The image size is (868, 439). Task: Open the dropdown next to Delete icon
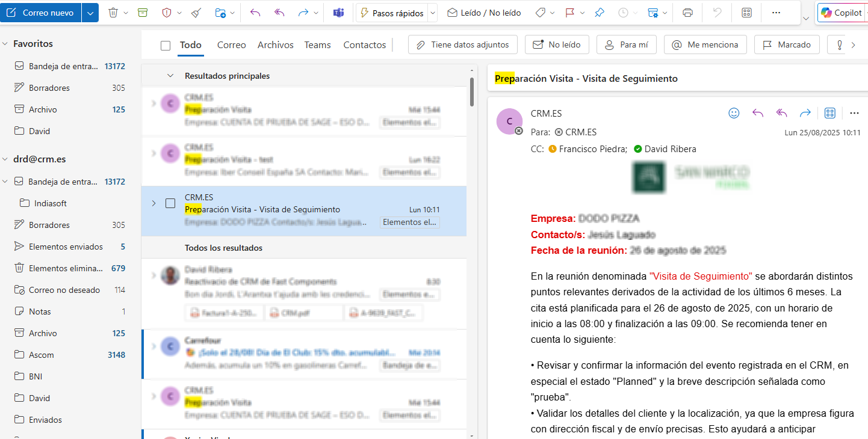125,13
